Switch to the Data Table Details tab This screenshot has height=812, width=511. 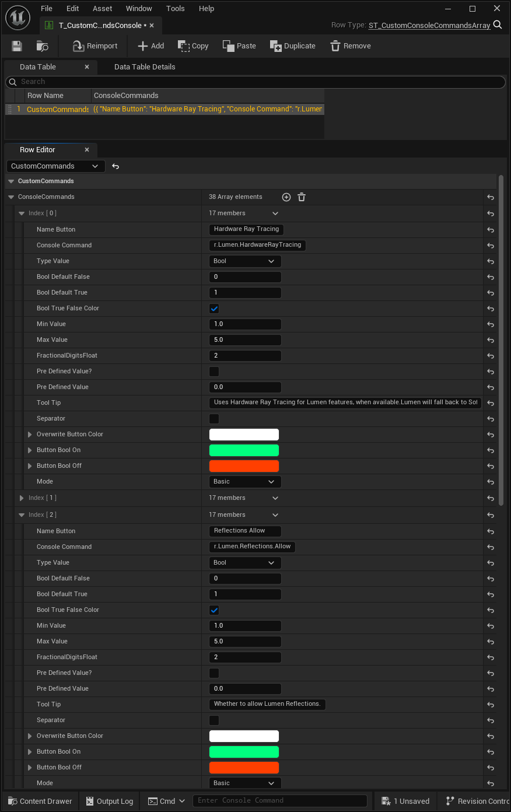click(145, 67)
